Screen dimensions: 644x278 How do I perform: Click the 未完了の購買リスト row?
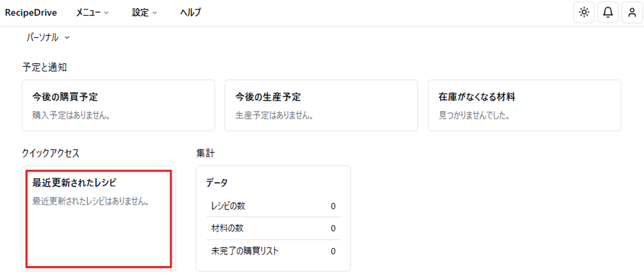(273, 251)
